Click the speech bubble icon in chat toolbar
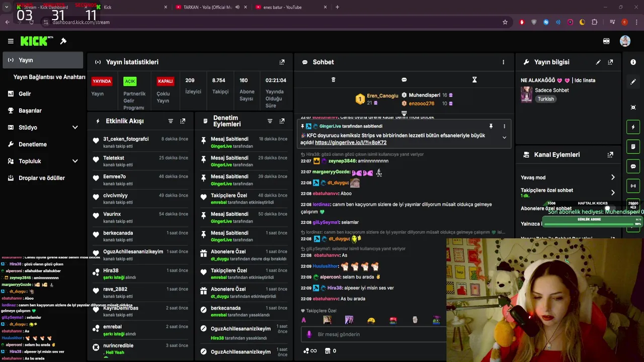644x362 pixels. 404,79
